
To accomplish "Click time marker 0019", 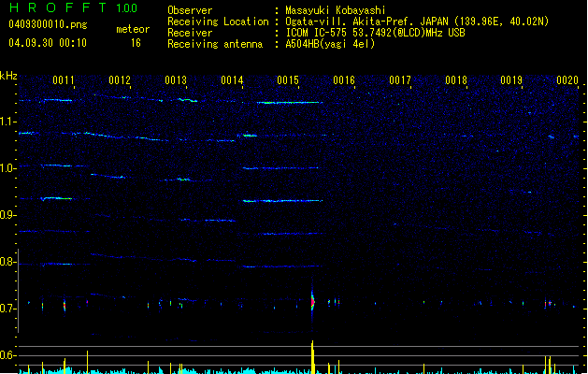I will pyautogui.click(x=511, y=80).
